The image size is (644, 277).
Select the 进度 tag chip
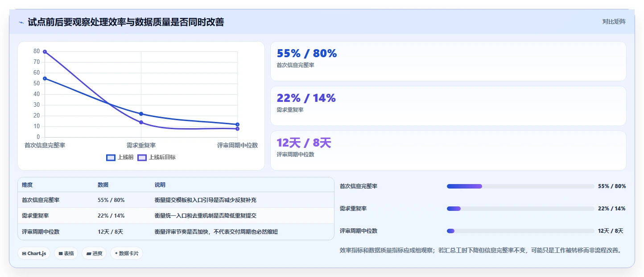point(94,253)
